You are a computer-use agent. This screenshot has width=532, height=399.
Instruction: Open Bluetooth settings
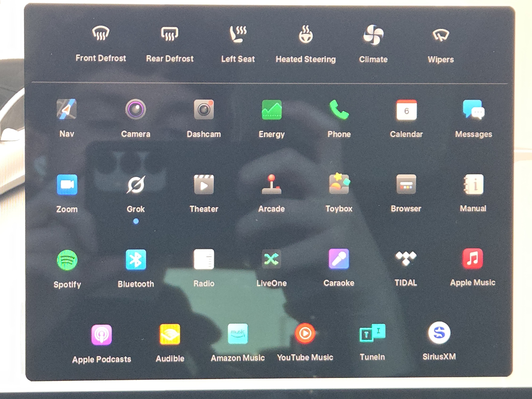click(136, 260)
